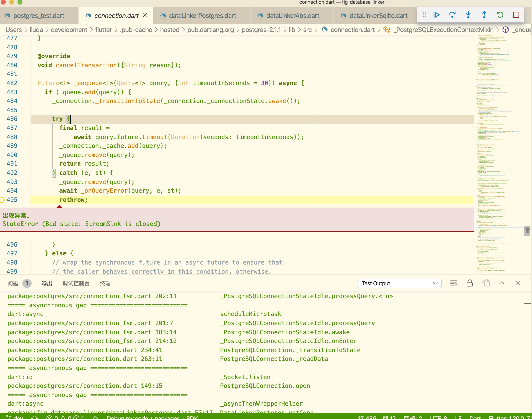Open the dataLinkerAbs.dart tab
The image size is (532, 419).
click(x=293, y=16)
